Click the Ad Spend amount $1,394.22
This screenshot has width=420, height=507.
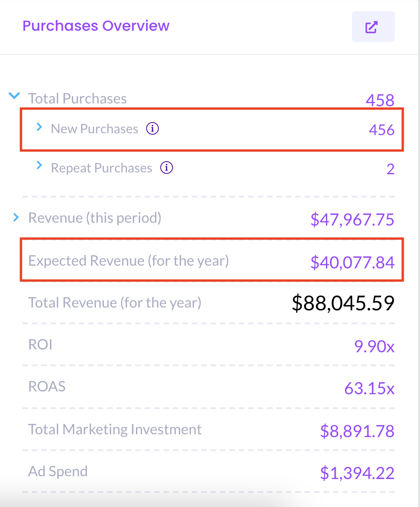point(357,473)
